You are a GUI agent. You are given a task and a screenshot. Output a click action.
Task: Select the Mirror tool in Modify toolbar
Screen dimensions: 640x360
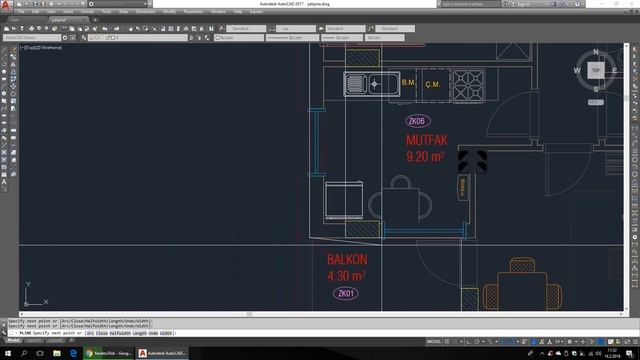pyautogui.click(x=13, y=64)
